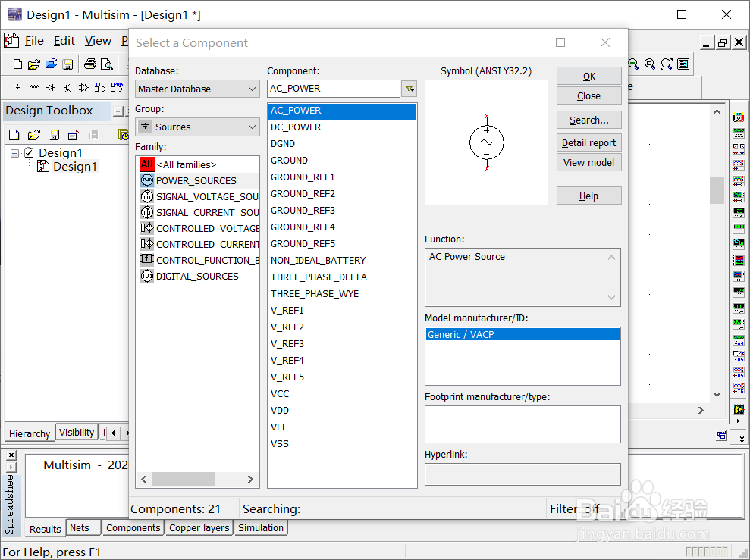Select GROUND in component list
Viewport: 750px width, 560px height.
342,161
